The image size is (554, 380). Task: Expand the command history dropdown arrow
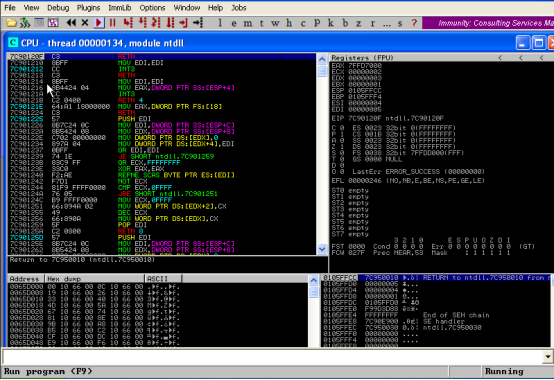click(548, 357)
